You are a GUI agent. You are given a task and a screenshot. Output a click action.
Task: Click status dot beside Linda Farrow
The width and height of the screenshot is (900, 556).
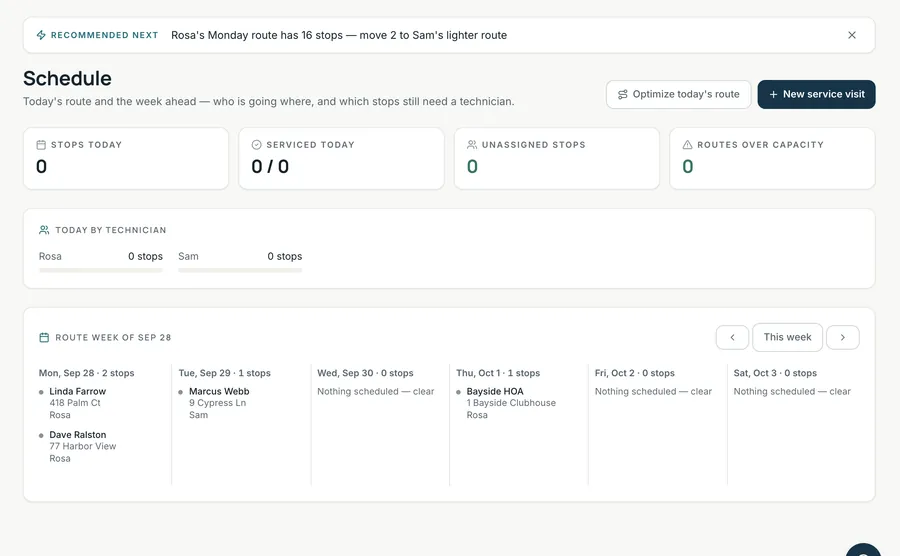tap(41, 392)
